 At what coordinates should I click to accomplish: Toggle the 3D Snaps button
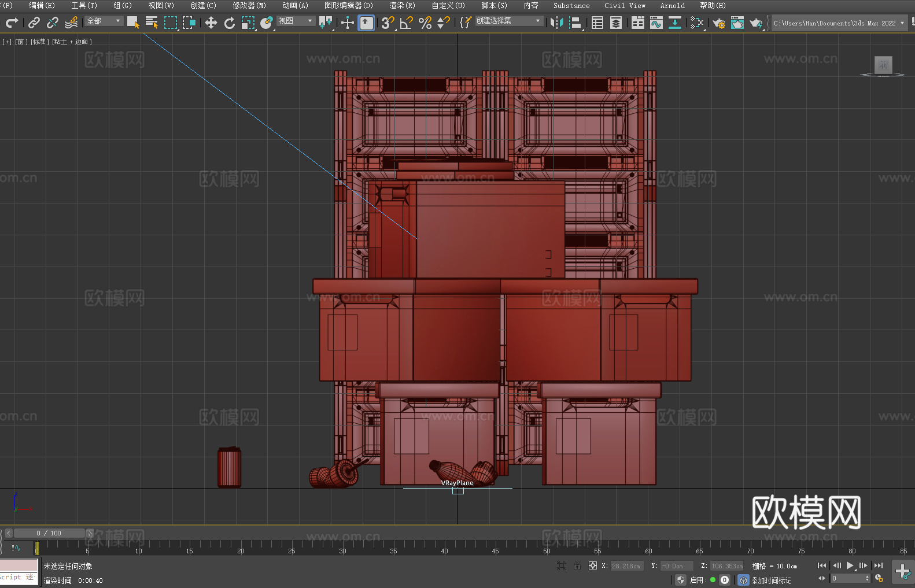point(388,23)
